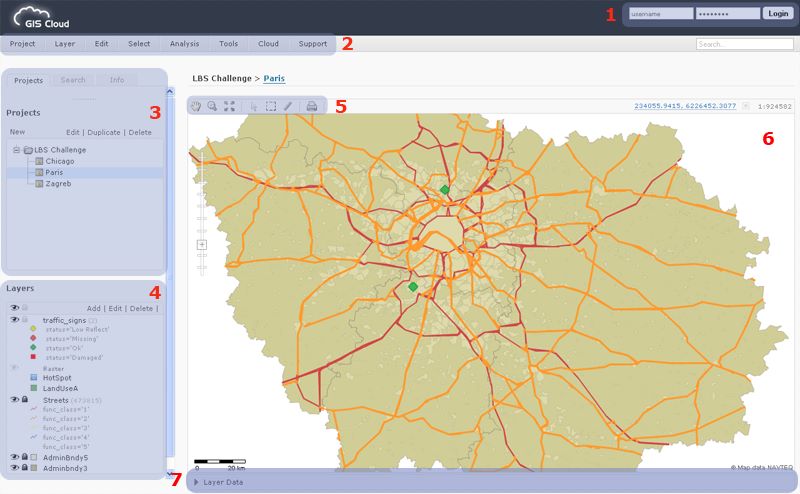Toggle the lock on Streets layer
Screen dimensions: 800x494
24,400
